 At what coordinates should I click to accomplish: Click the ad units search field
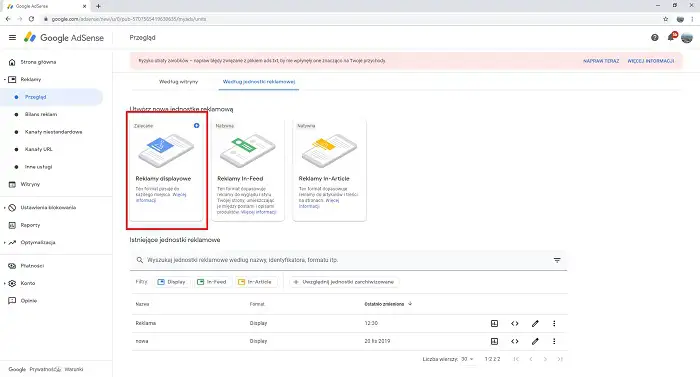click(x=348, y=260)
